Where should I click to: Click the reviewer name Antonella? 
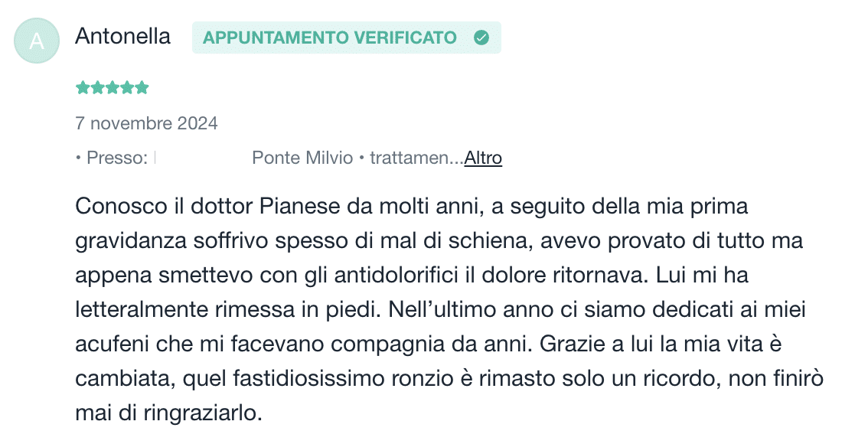click(x=122, y=37)
